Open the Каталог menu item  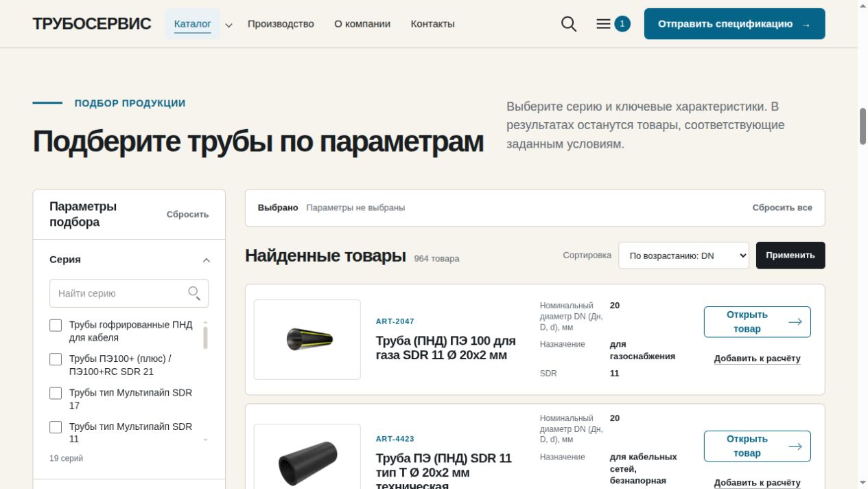point(193,24)
